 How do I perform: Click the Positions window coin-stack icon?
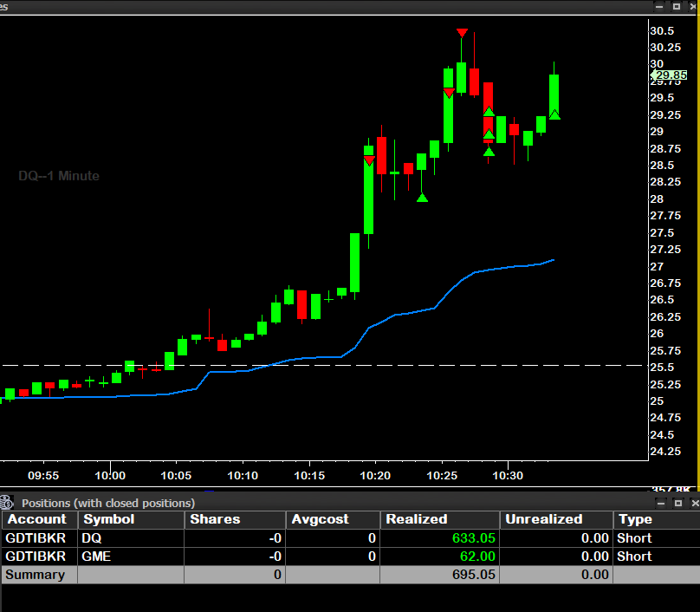pos(7,503)
